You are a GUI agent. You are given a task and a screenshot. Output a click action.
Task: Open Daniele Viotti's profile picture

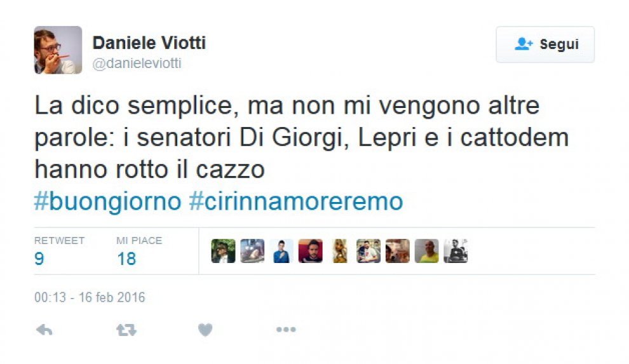click(x=58, y=50)
